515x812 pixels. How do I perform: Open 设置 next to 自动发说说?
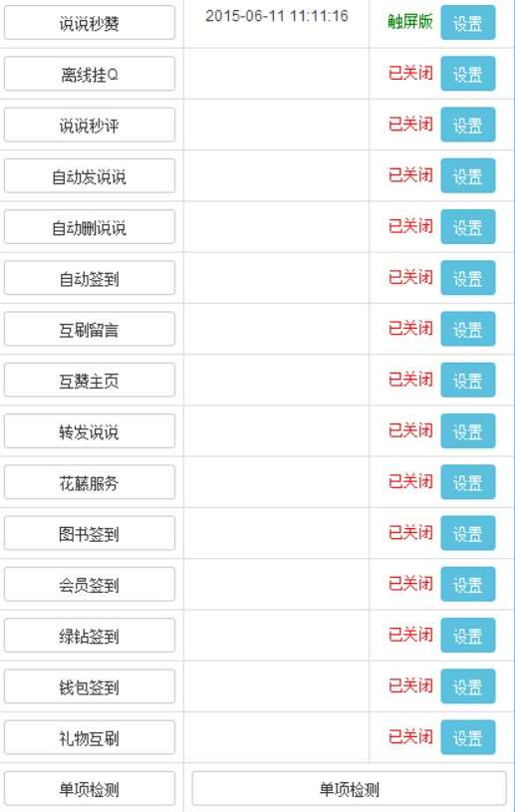pos(468,176)
